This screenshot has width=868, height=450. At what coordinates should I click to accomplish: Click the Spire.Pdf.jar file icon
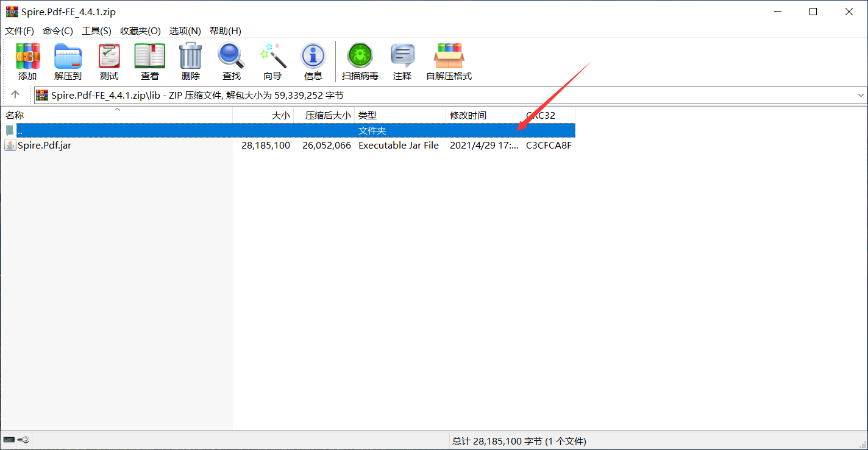(x=10, y=145)
